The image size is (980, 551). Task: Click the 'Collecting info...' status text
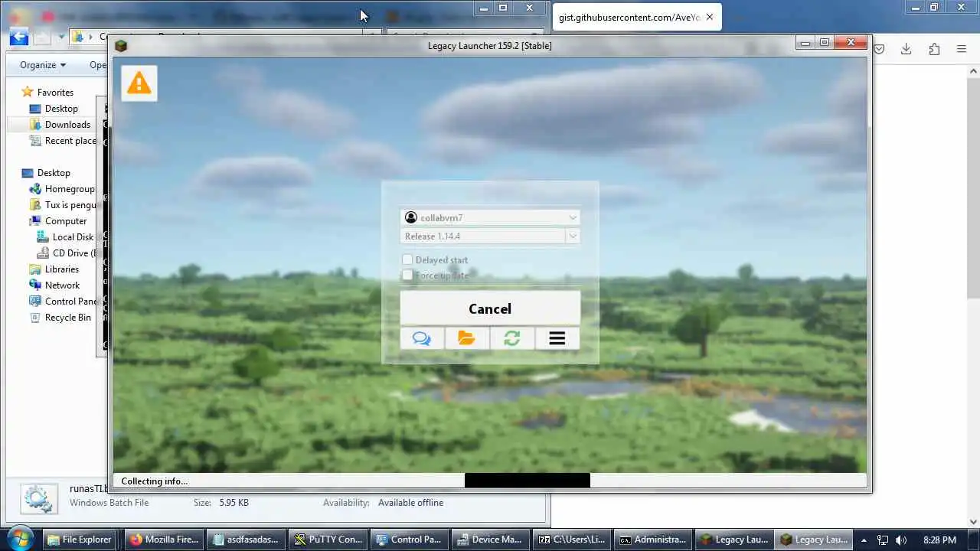pyautogui.click(x=154, y=481)
